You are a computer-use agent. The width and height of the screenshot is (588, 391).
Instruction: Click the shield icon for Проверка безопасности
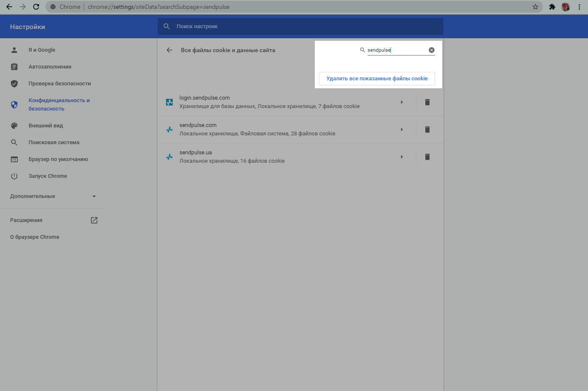(x=14, y=84)
